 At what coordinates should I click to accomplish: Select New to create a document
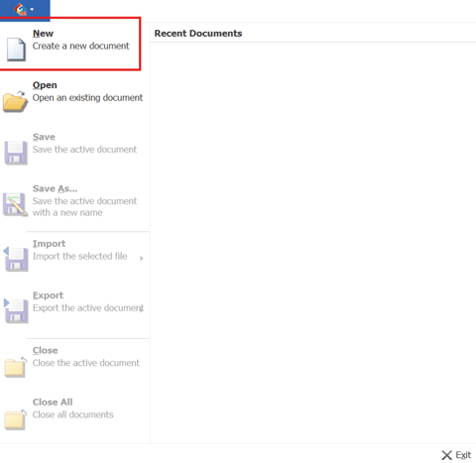tap(70, 44)
